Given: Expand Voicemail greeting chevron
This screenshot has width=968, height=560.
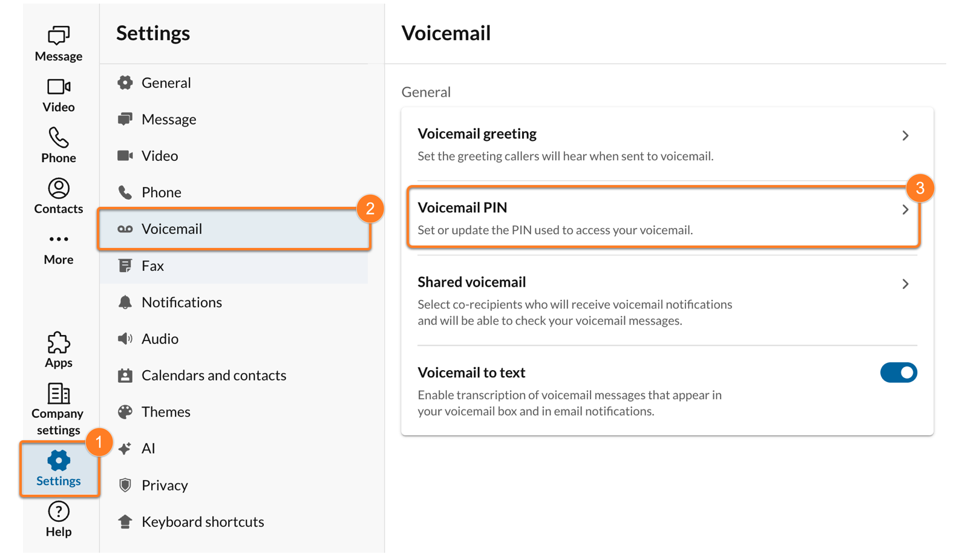Looking at the screenshot, I should point(905,135).
